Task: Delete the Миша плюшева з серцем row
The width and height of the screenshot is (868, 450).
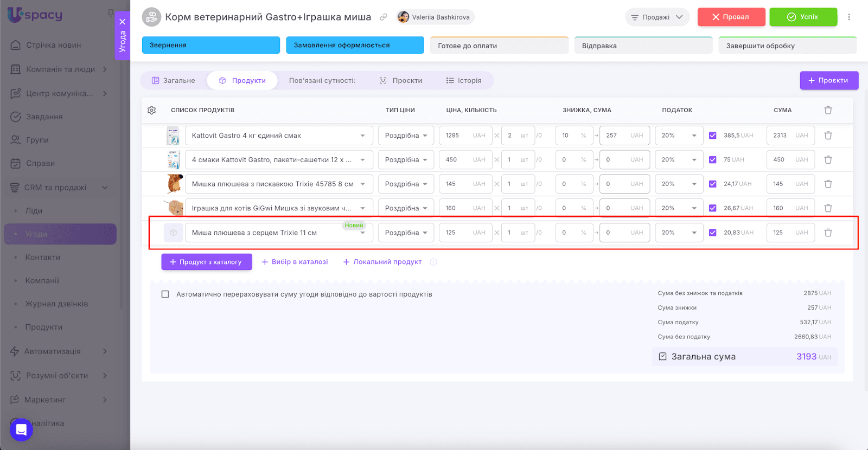Action: [x=828, y=233]
